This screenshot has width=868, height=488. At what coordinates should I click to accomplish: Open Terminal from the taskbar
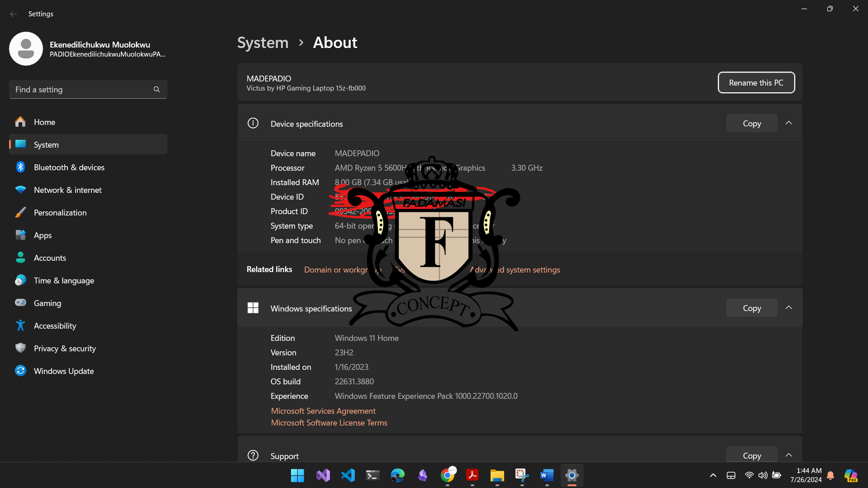[372, 475]
